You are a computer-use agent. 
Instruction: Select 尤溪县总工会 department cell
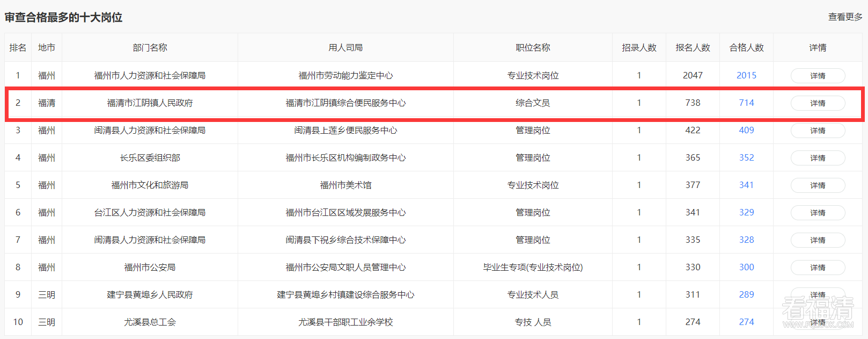point(150,322)
